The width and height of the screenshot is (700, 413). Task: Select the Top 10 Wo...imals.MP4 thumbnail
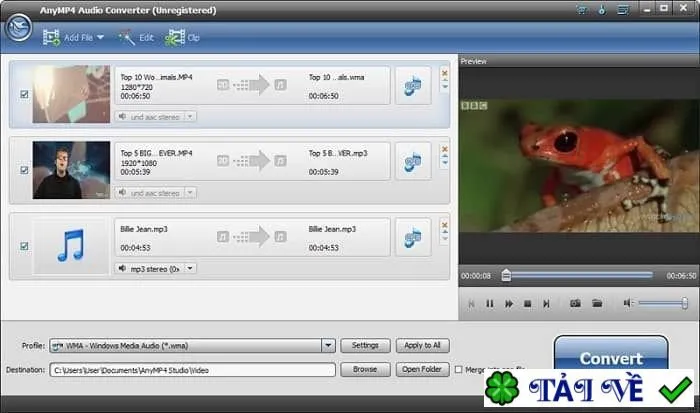click(71, 94)
